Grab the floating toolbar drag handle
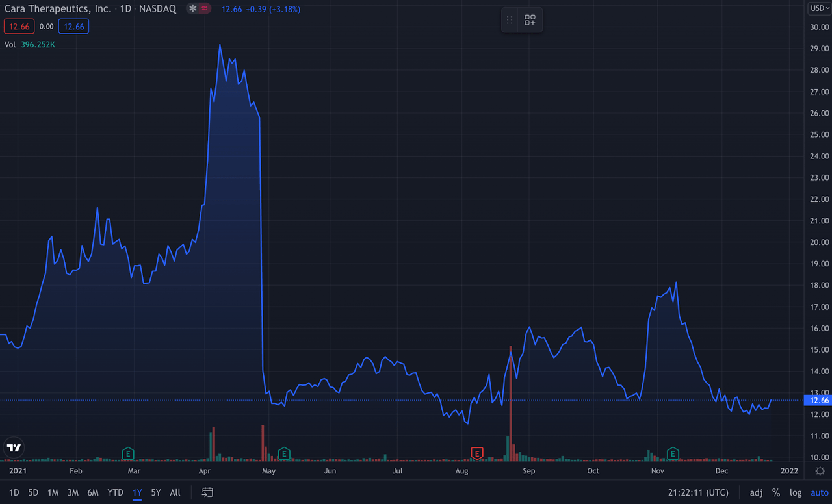Image resolution: width=832 pixels, height=504 pixels. [510, 20]
